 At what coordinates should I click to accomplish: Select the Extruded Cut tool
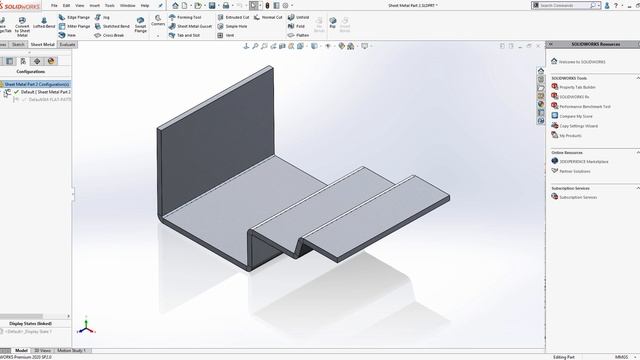click(233, 17)
